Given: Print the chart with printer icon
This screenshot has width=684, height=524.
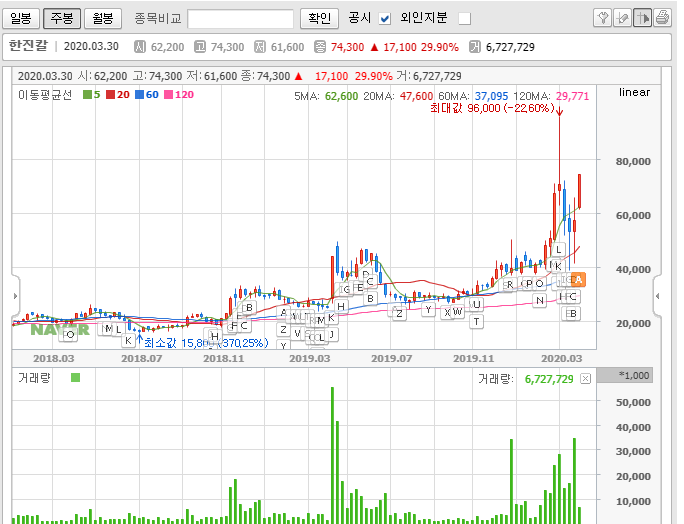Looking at the screenshot, I should [x=662, y=18].
